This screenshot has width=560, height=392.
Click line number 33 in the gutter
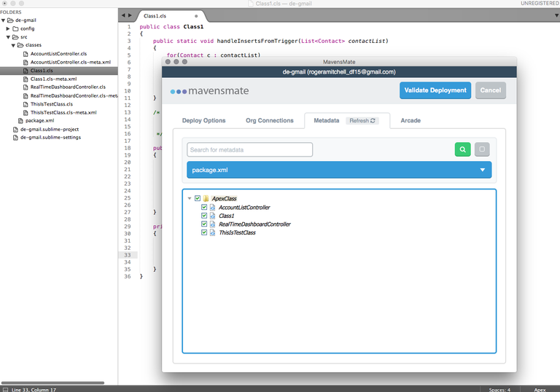[x=128, y=255]
